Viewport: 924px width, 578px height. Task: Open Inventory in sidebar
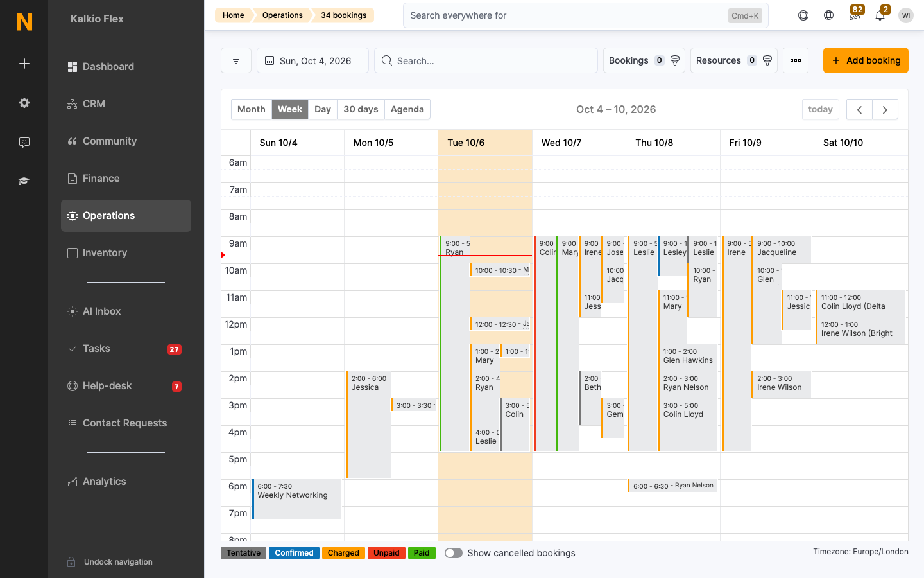pos(126,253)
